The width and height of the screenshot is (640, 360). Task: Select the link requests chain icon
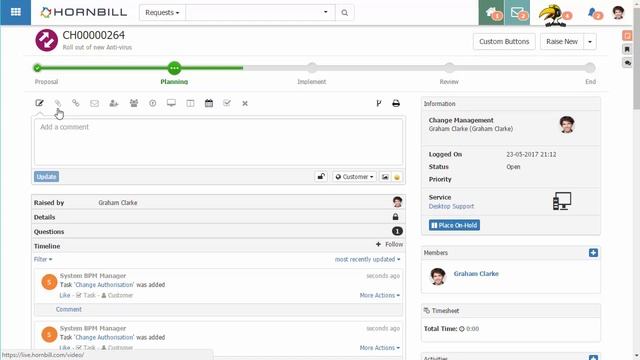(x=76, y=103)
